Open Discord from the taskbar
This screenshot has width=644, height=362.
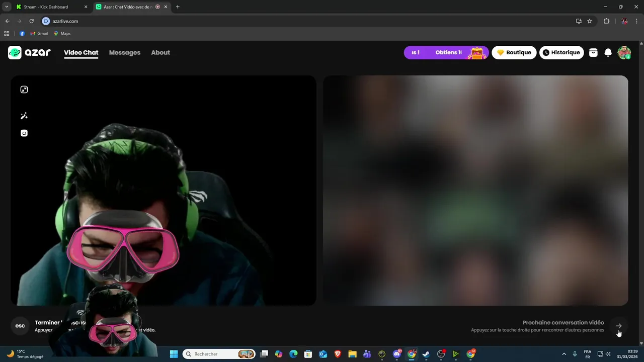pyautogui.click(x=397, y=354)
